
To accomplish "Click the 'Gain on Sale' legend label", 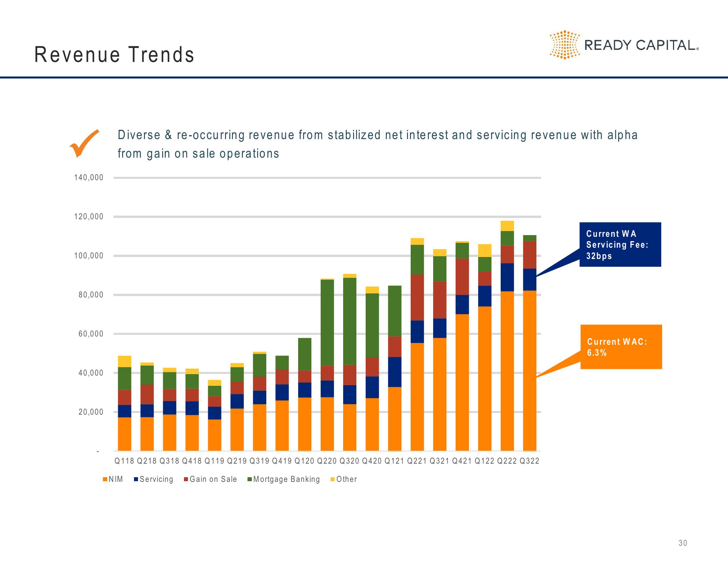I will (213, 479).
